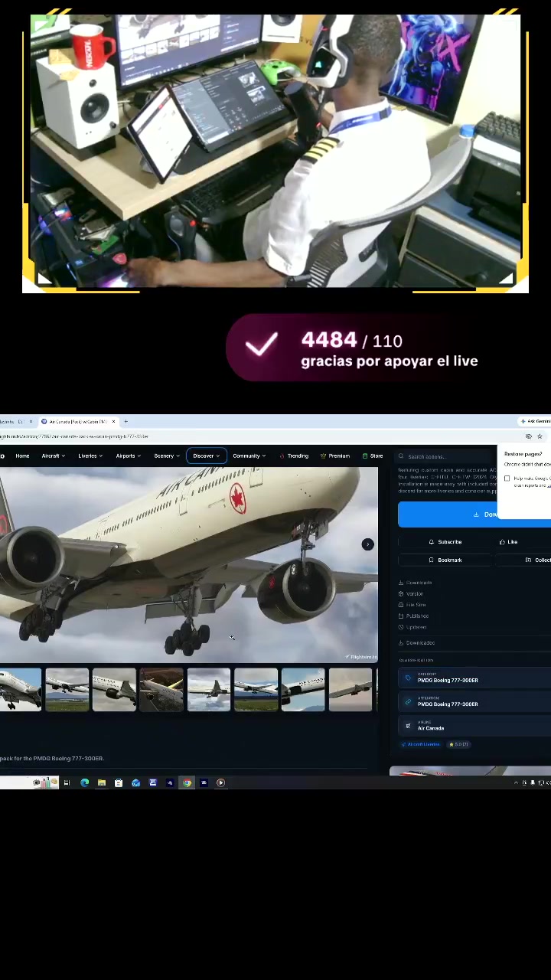This screenshot has height=980, width=551.
Task: Expand the Community dropdown menu
Action: point(249,456)
